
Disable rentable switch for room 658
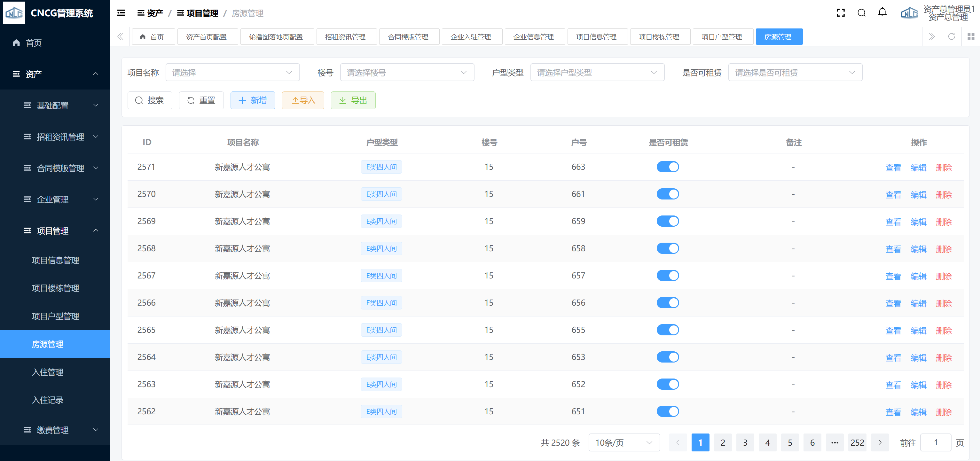tap(667, 248)
